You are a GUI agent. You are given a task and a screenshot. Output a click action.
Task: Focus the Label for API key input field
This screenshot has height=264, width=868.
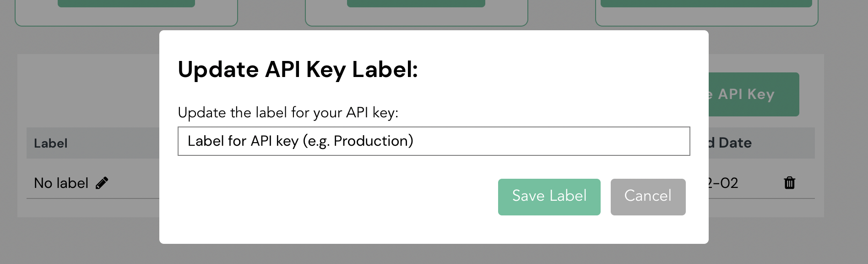(434, 141)
